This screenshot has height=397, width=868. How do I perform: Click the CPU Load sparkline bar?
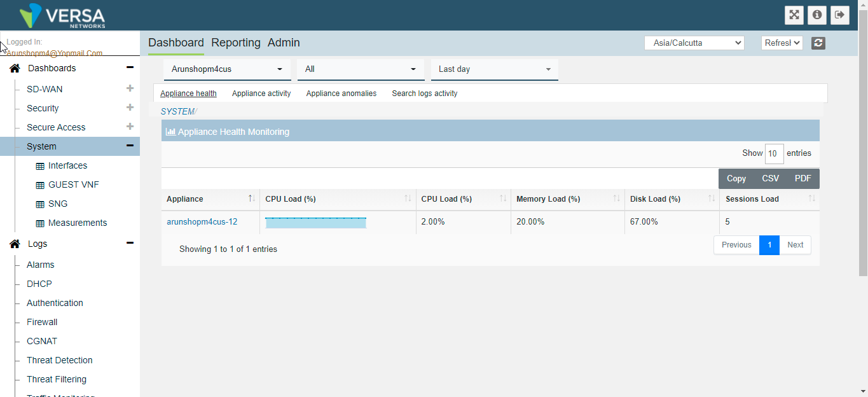315,222
